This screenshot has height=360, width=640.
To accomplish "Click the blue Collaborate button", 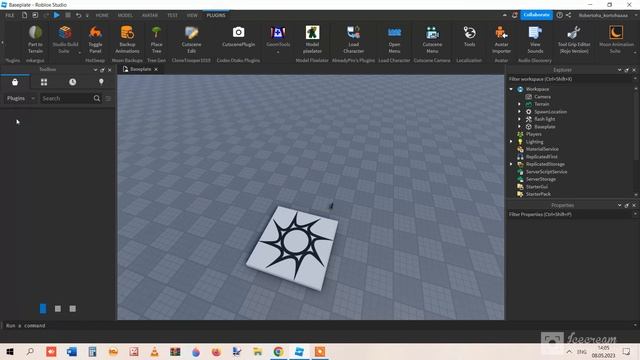I will [536, 15].
